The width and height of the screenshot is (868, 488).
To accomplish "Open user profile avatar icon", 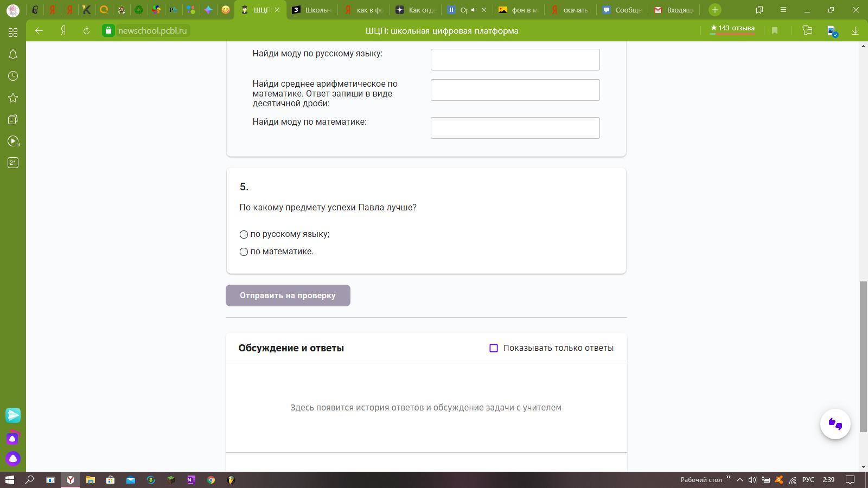I will [x=13, y=10].
